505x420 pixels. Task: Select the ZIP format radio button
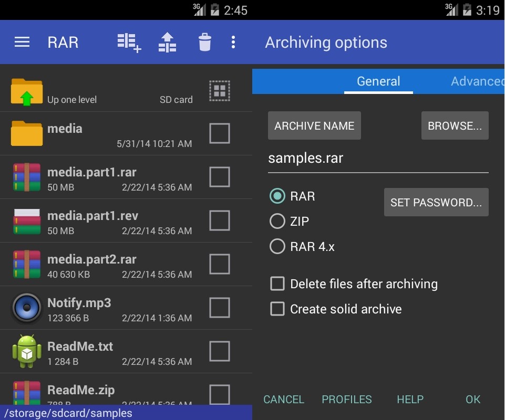pos(277,221)
